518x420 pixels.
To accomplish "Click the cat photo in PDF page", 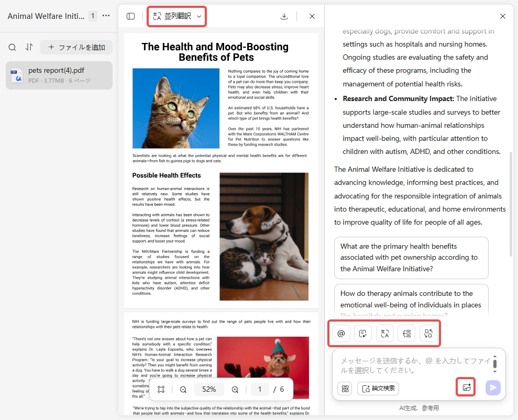I will pos(176,108).
